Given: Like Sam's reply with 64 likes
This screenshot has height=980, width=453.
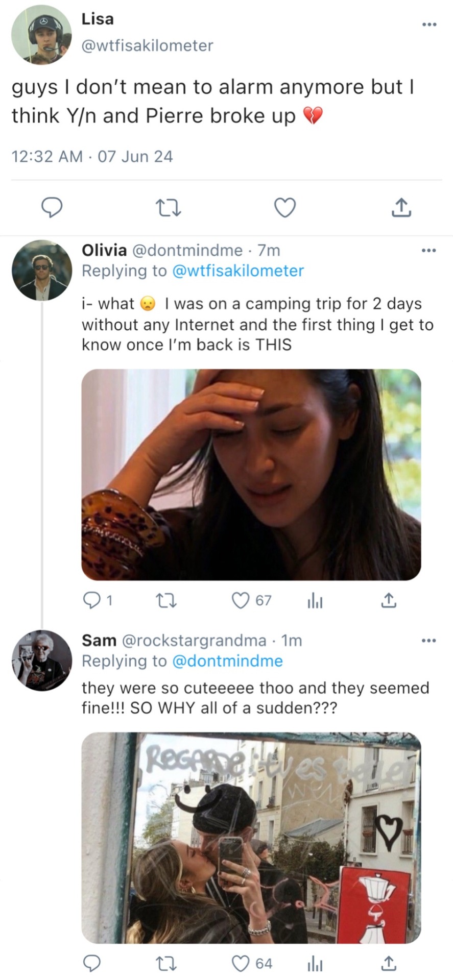Looking at the screenshot, I should point(241,964).
